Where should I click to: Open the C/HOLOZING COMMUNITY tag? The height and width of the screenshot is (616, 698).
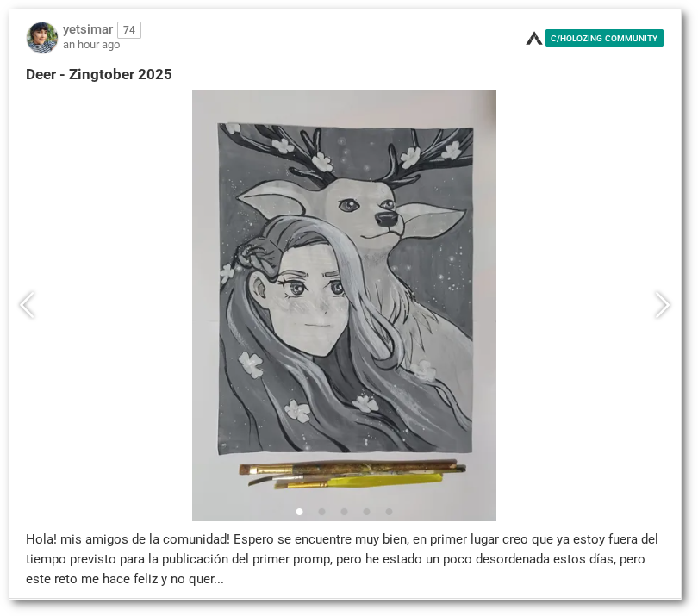[604, 38]
